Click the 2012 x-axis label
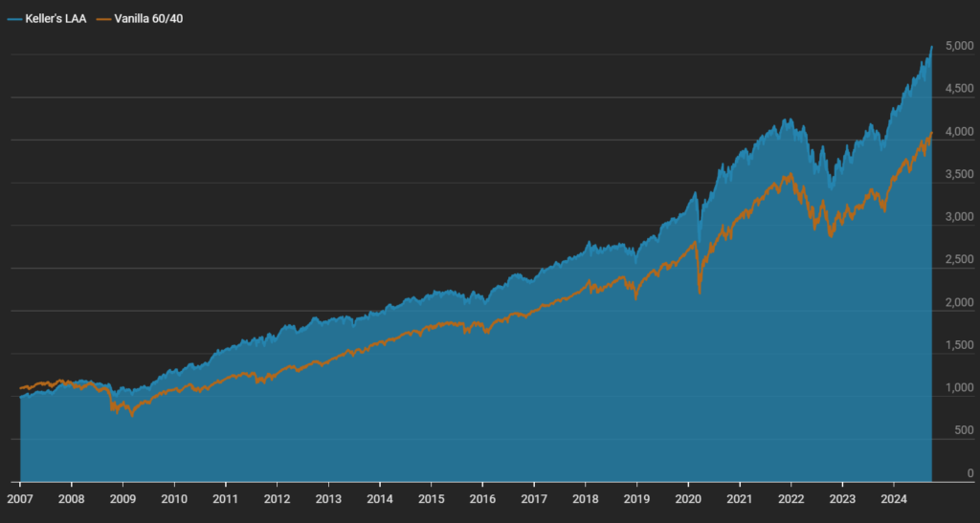The image size is (980, 523). tap(277, 499)
